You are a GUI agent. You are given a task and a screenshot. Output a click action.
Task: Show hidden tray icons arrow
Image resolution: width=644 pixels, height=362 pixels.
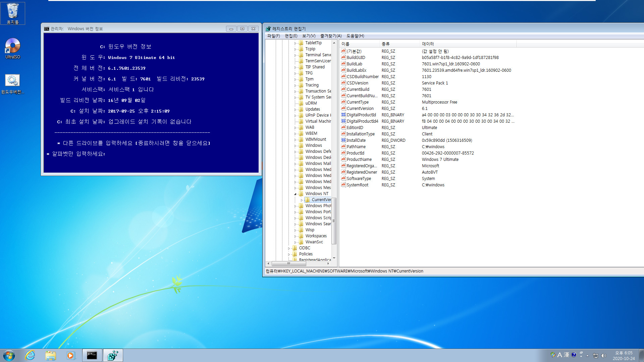pyautogui.click(x=588, y=356)
